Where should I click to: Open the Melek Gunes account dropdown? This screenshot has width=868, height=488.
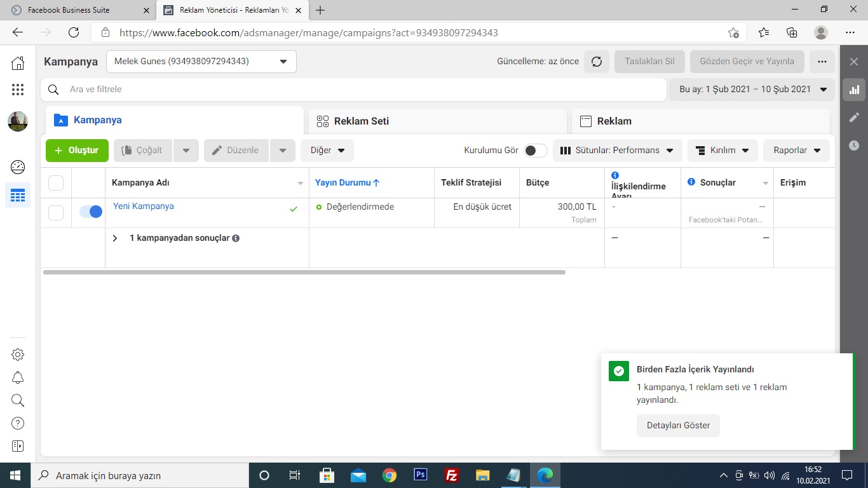coord(201,62)
